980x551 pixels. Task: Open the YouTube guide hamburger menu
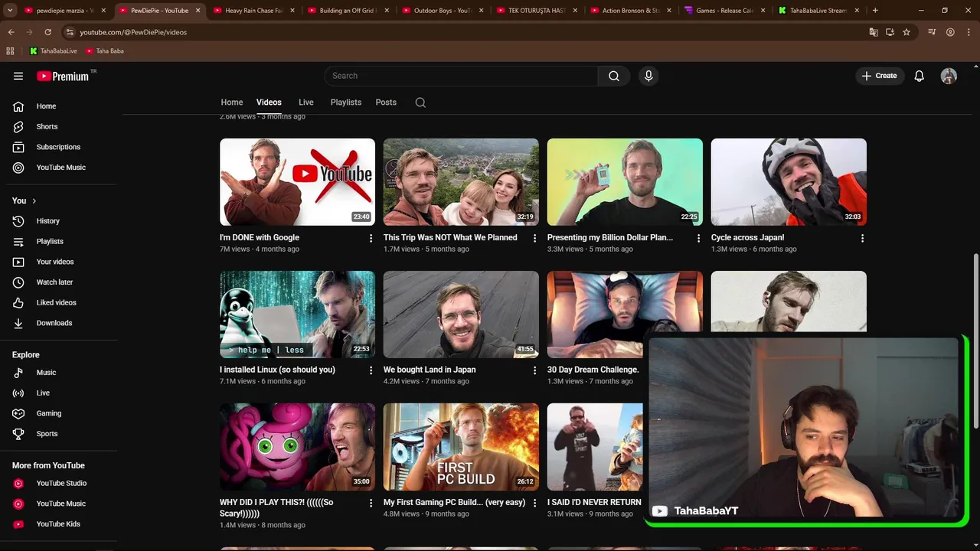(18, 76)
